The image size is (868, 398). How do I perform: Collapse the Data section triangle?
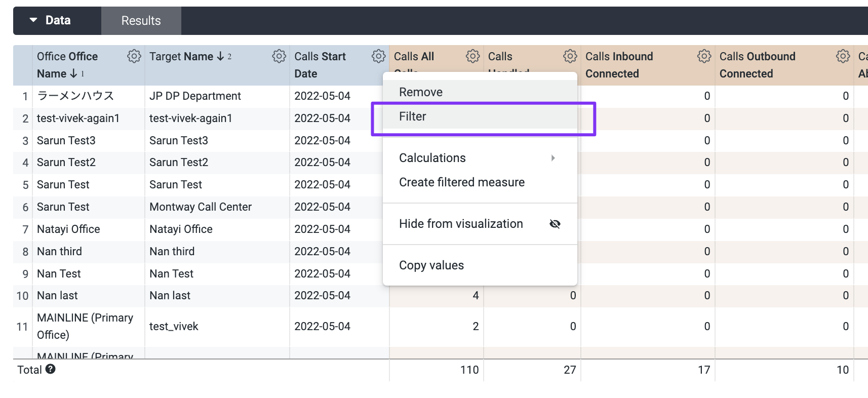pyautogui.click(x=33, y=20)
